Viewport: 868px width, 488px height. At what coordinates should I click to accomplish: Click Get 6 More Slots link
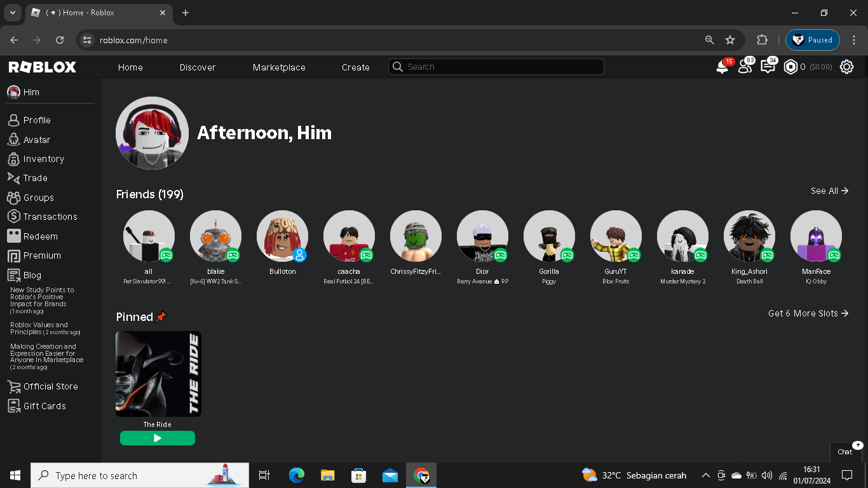click(x=808, y=313)
